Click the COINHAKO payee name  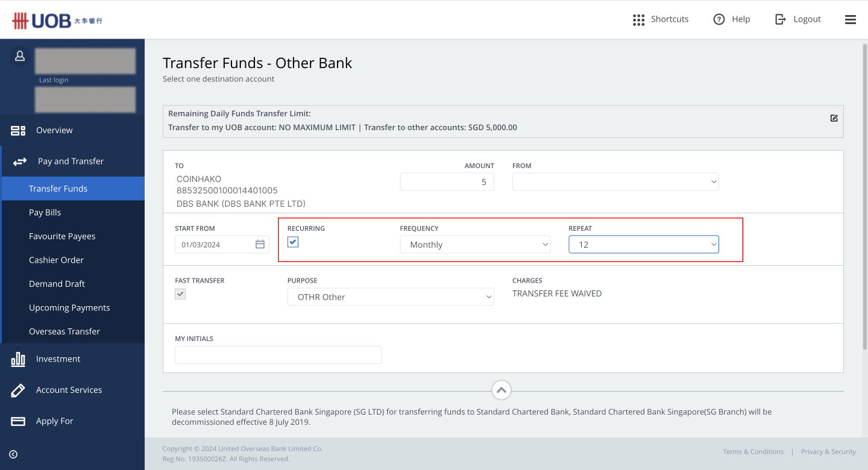[x=199, y=179]
